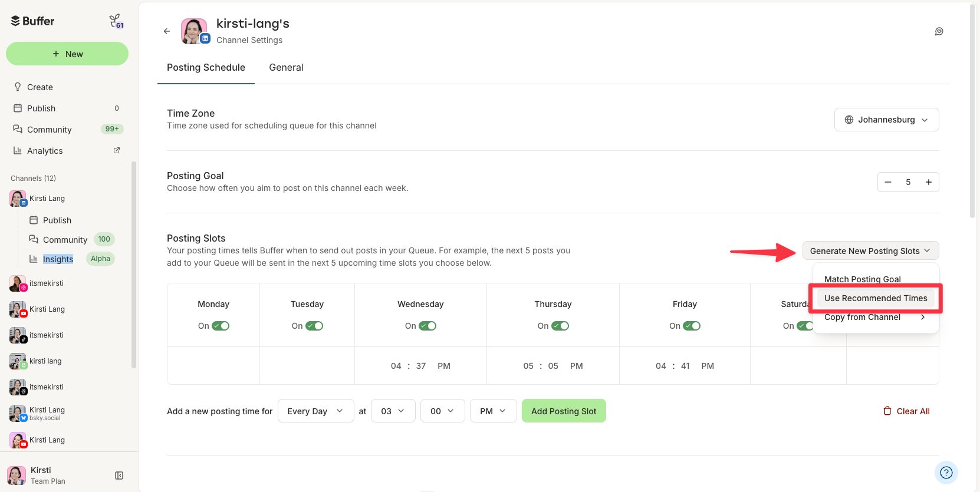Open Analytics external link icon
Screen dimensions: 980x492
pyautogui.click(x=117, y=150)
